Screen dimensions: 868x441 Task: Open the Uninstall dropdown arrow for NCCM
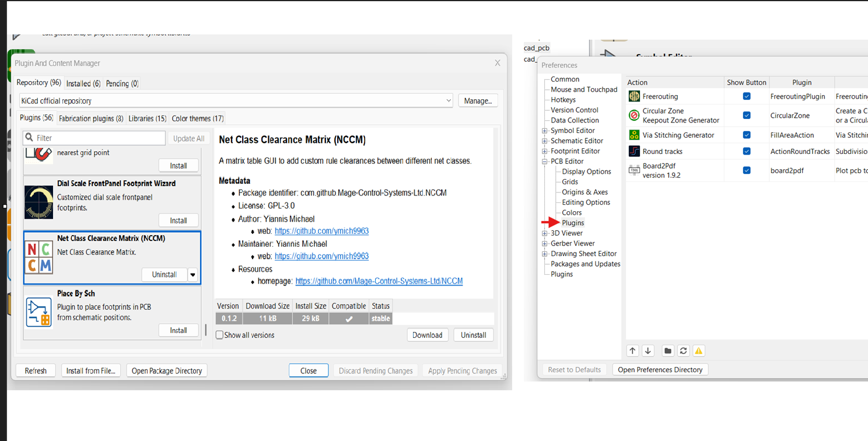[193, 275]
